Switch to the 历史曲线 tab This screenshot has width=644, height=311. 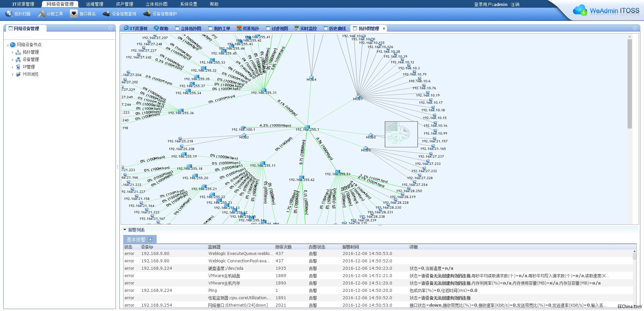(x=335, y=29)
